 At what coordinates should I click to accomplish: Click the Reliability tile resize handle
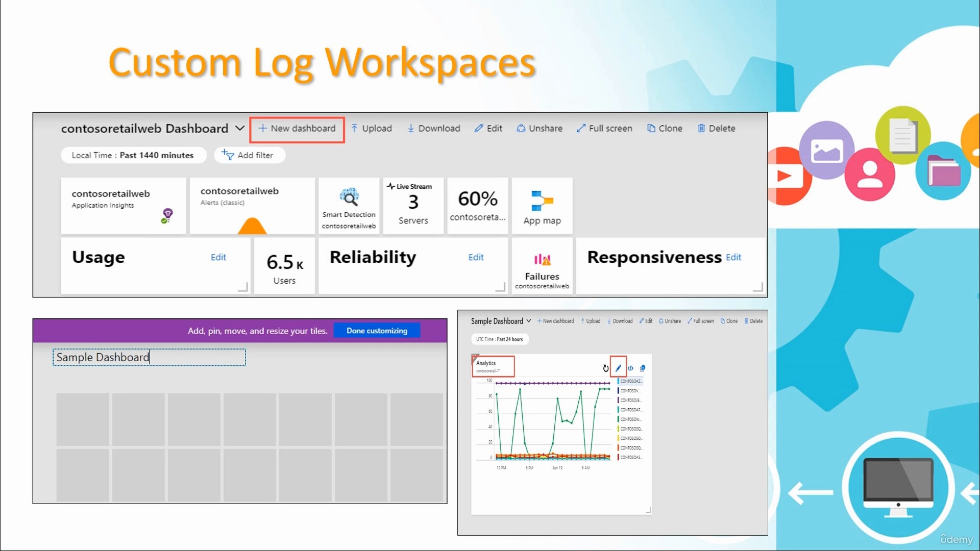tap(501, 287)
